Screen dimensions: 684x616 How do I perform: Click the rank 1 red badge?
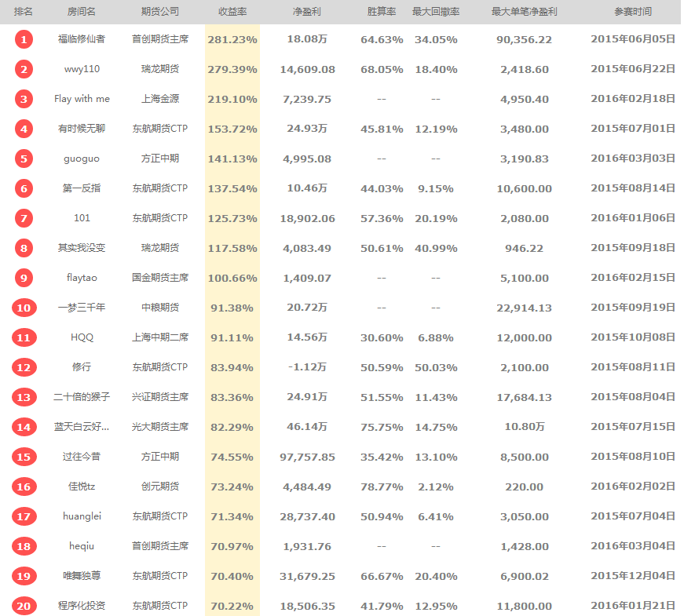click(24, 39)
